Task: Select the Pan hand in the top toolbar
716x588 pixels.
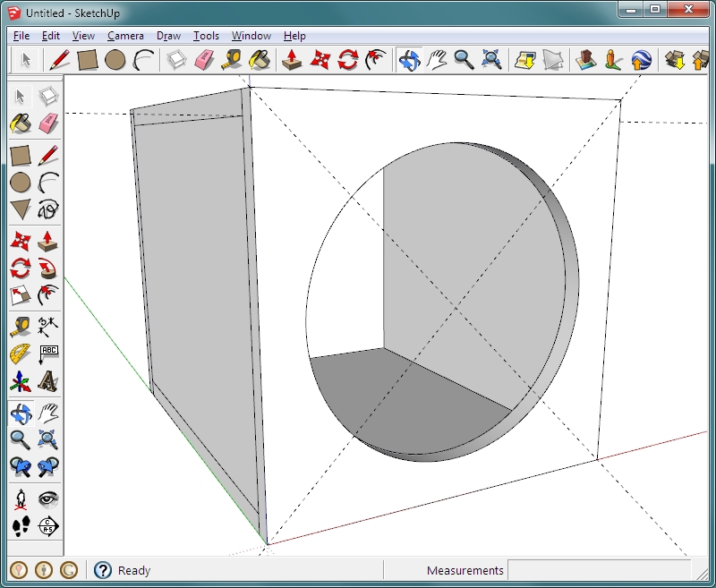Action: (437, 60)
